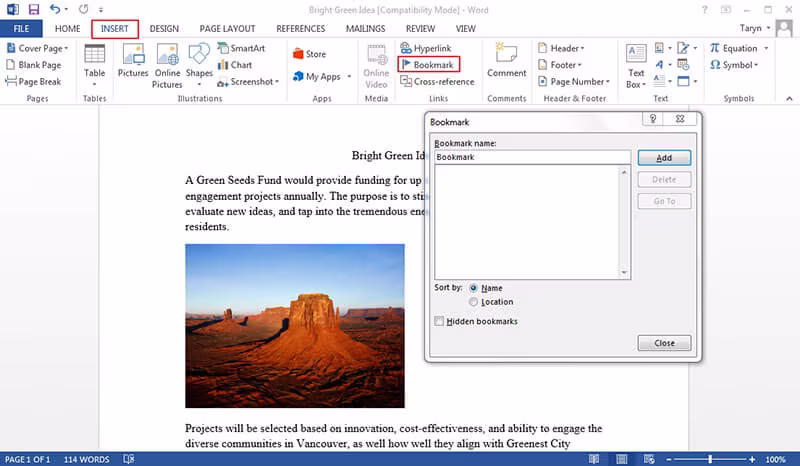
Task: Select Sort by Name radio button
Action: (x=473, y=288)
